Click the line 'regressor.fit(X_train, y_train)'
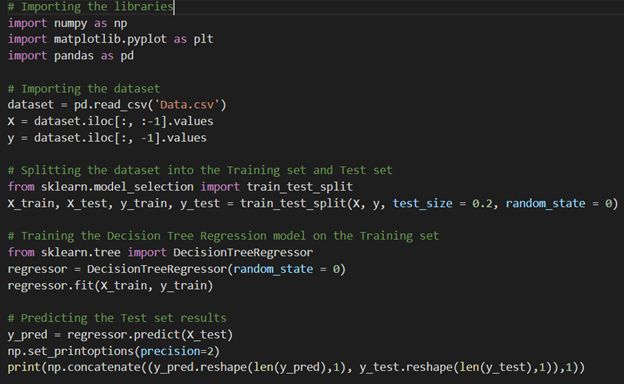624x384 pixels. pos(110,286)
